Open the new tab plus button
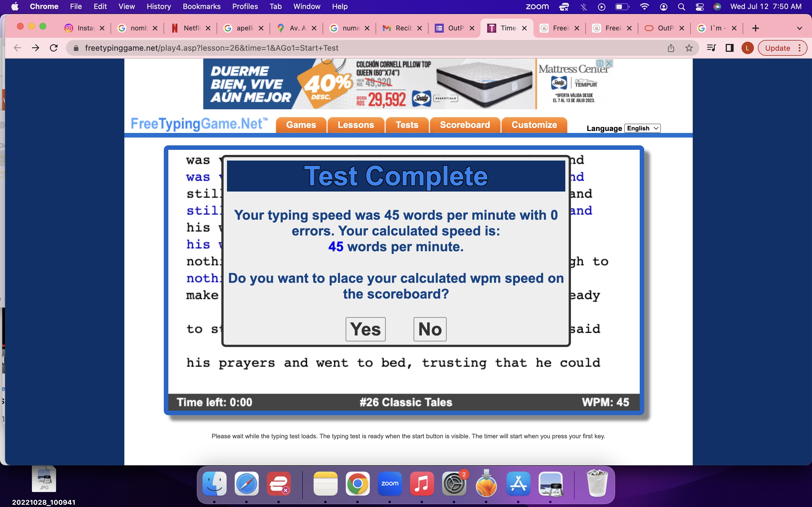Image resolution: width=812 pixels, height=507 pixels. [755, 28]
